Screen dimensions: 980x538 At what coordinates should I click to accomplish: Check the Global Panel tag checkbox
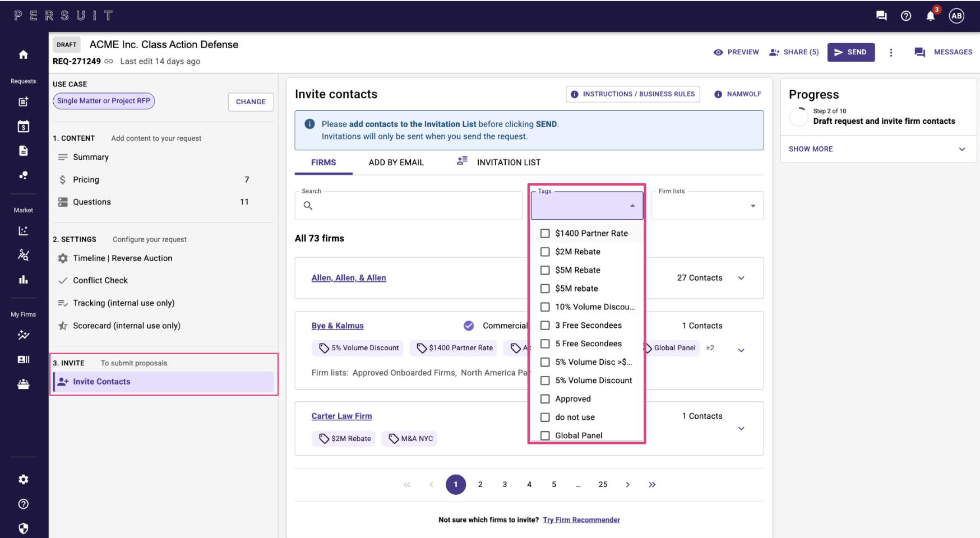coord(544,435)
